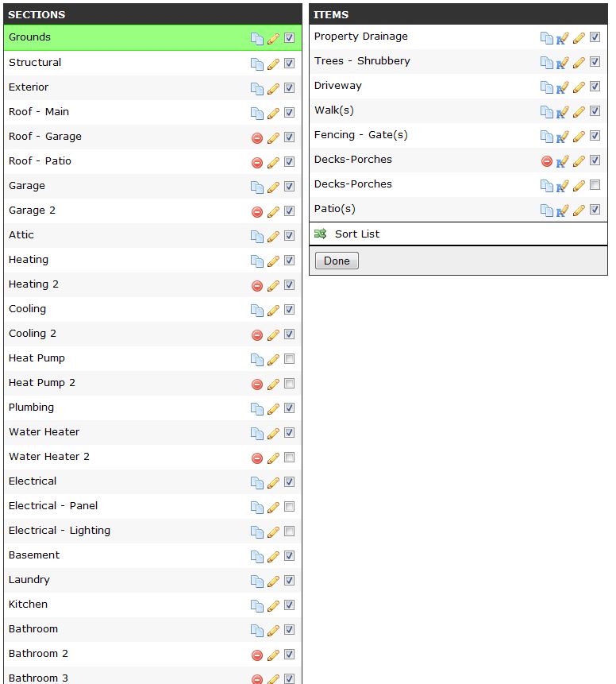
Task: Check the Heat Pump 2 checkbox
Action: pyautogui.click(x=289, y=384)
